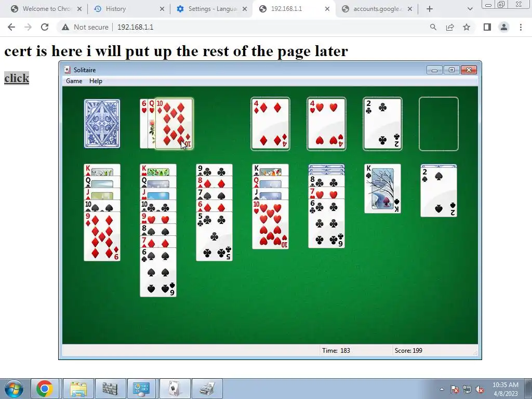
Task: Select the 2 of spades tableau card
Action: click(438, 192)
